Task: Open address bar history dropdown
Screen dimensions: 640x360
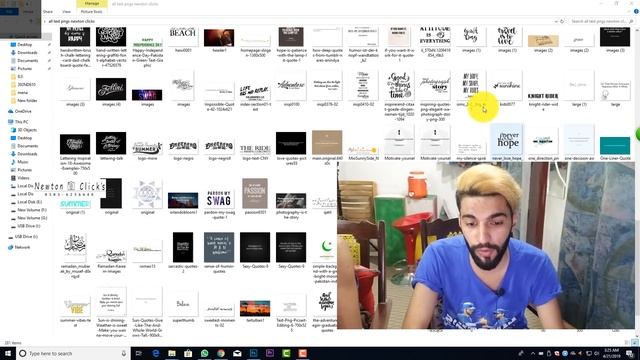Action: [x=556, y=21]
